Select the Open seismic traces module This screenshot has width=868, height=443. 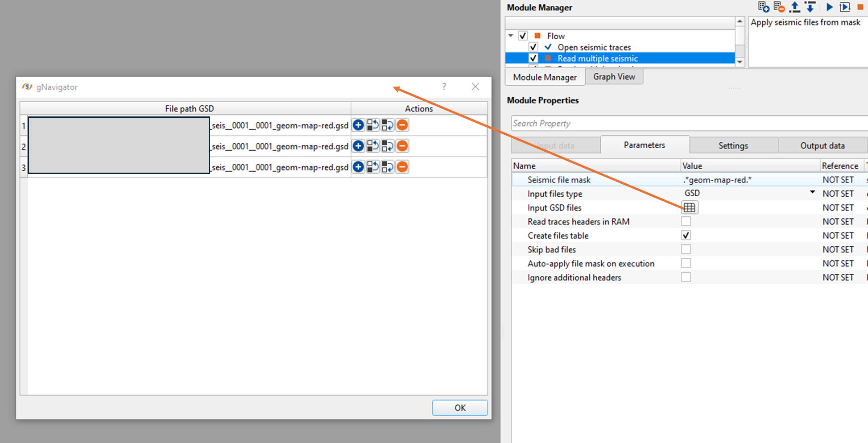click(594, 47)
